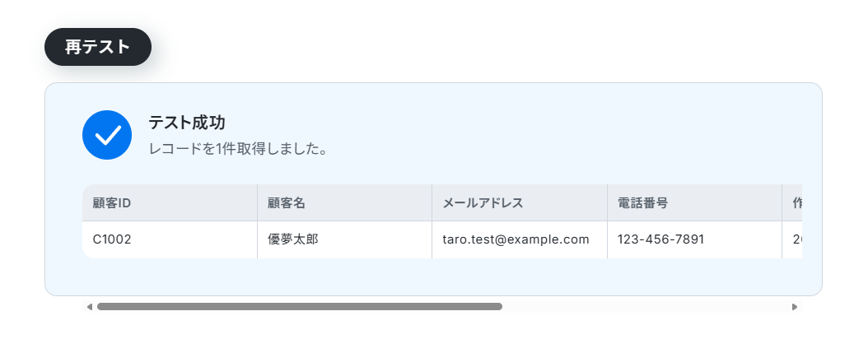Click the partially visible fifth column header
The image size is (868, 353).
point(793,203)
